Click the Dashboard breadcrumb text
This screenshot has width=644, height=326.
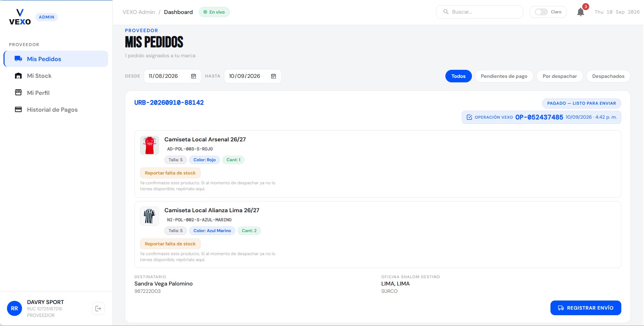click(x=178, y=12)
